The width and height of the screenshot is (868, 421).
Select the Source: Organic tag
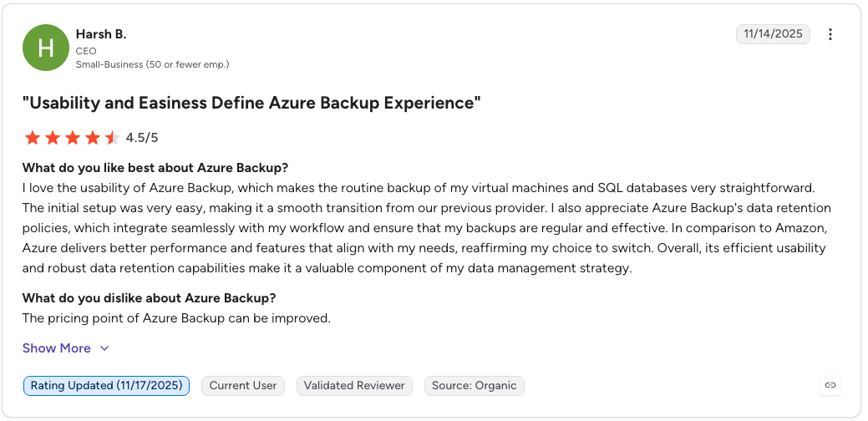pyautogui.click(x=475, y=386)
